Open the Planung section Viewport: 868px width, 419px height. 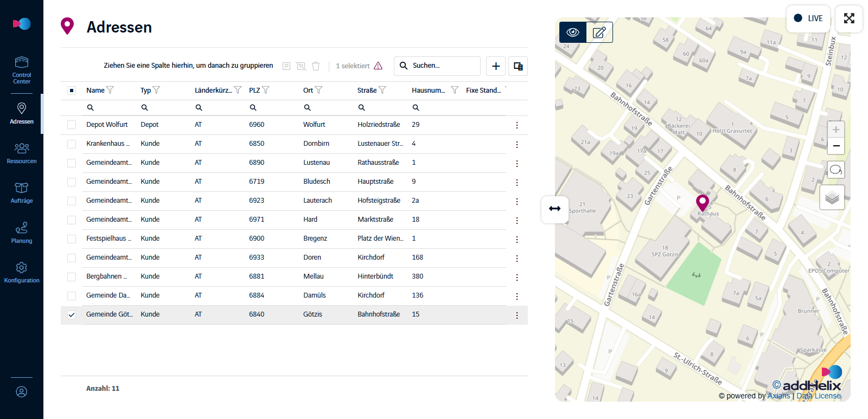coord(22,233)
